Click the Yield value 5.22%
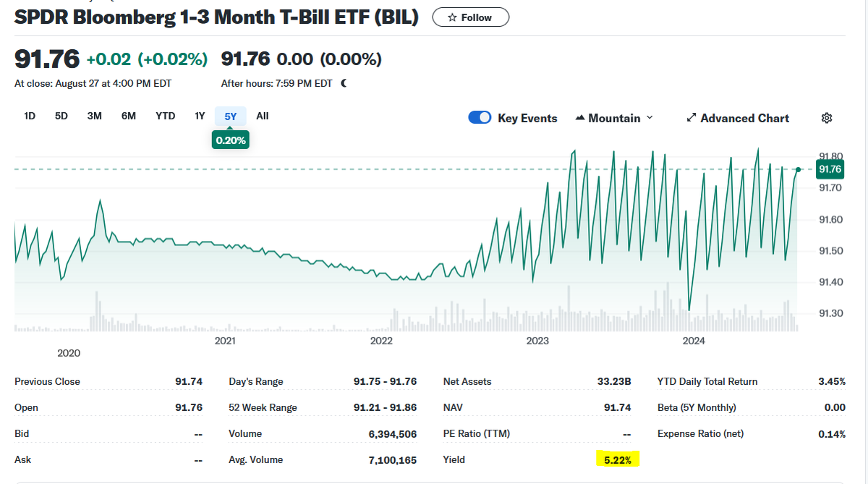868x484 pixels. click(x=617, y=459)
